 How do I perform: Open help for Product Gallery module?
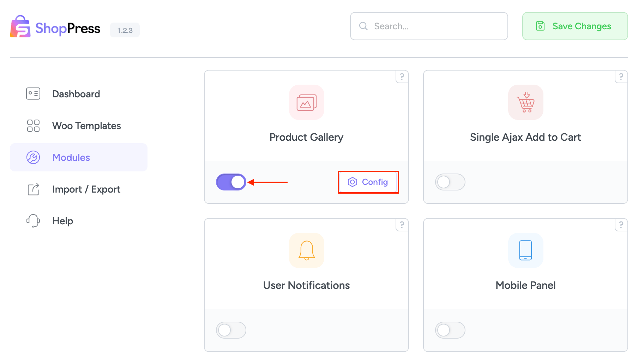pos(402,77)
